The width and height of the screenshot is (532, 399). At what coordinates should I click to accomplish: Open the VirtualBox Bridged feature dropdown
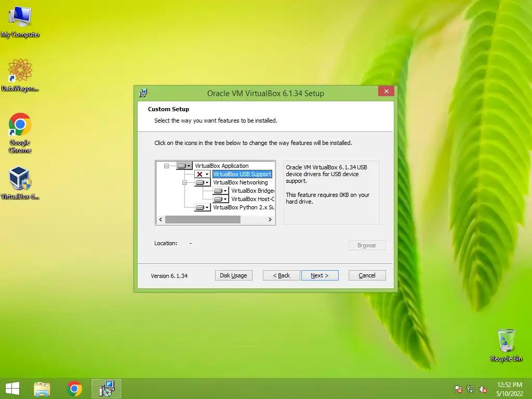point(220,191)
